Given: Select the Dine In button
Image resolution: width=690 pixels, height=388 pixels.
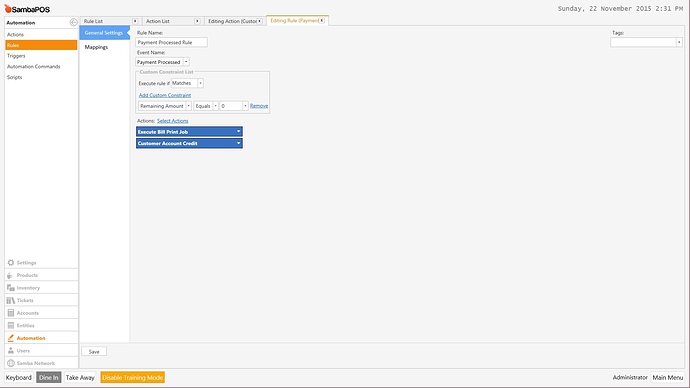Looking at the screenshot, I should 48,377.
